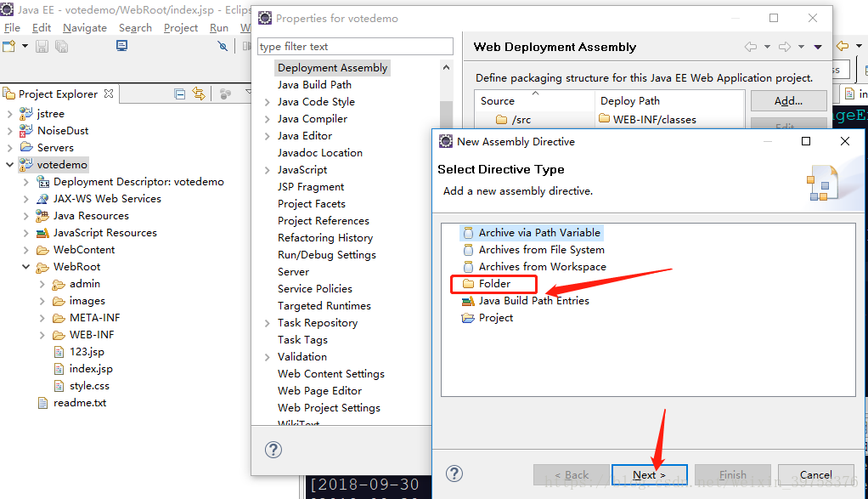The width and height of the screenshot is (868, 499).
Task: Select the 123.jsp file
Action: click(87, 352)
